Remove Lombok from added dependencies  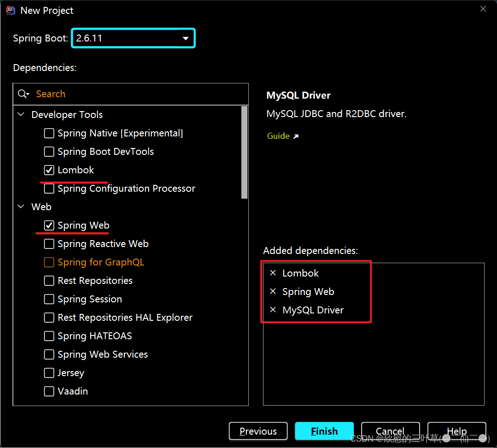(x=273, y=273)
